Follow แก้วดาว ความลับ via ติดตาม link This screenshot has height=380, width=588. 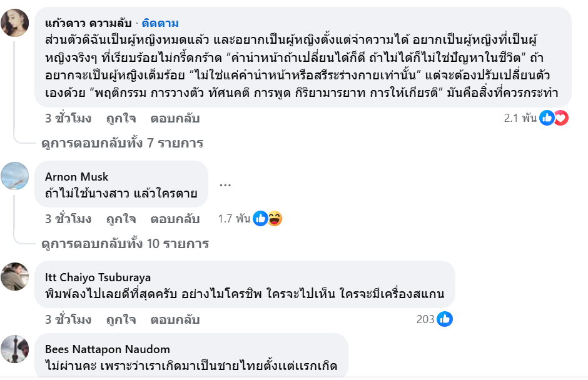[x=160, y=23]
